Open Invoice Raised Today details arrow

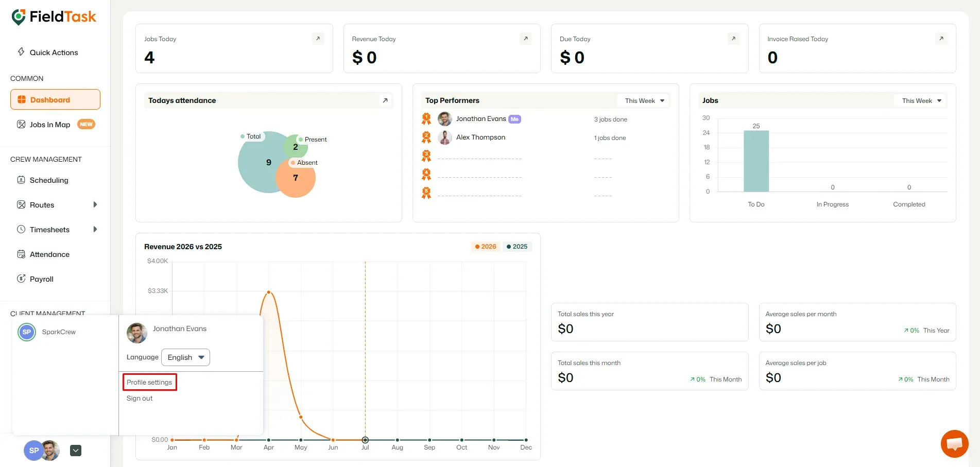941,39
